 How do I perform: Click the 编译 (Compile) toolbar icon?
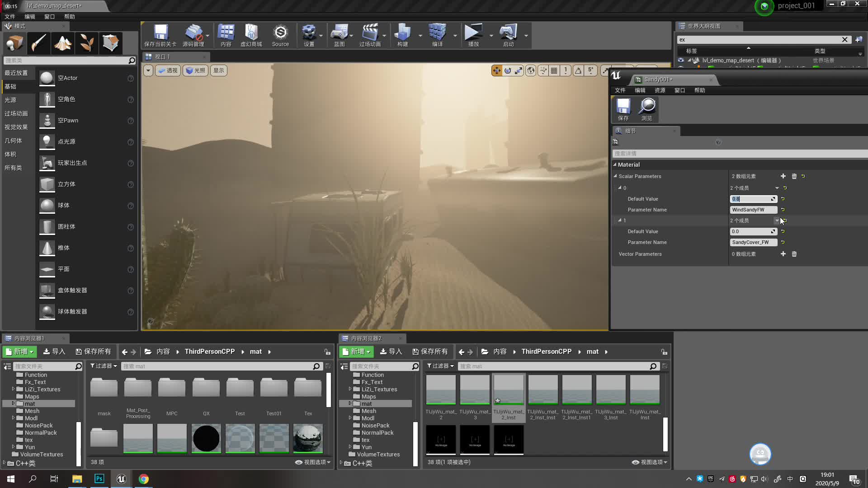(438, 35)
